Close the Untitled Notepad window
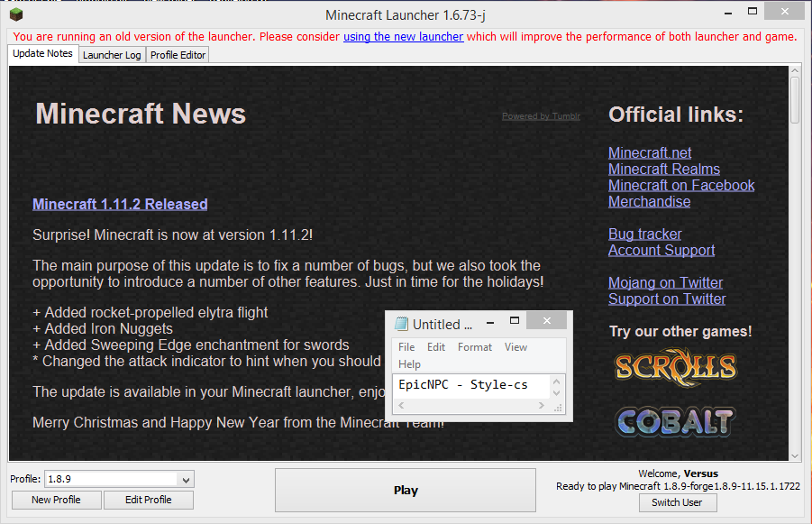 coord(547,321)
